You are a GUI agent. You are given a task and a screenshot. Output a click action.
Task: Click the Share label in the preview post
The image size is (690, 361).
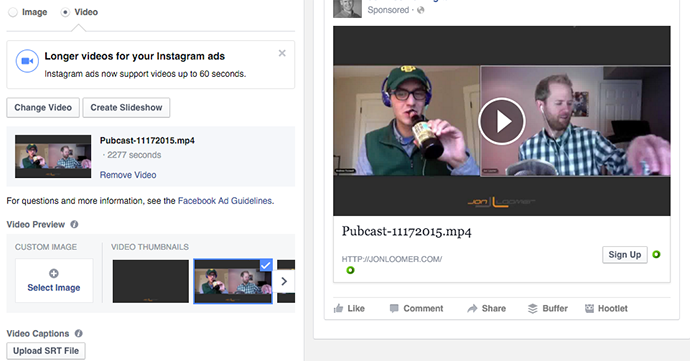tap(494, 308)
